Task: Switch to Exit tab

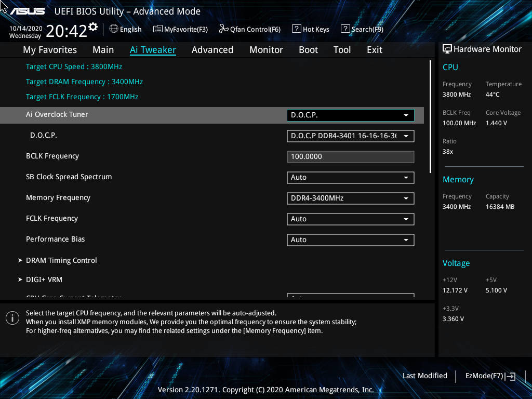Action: pyautogui.click(x=375, y=50)
